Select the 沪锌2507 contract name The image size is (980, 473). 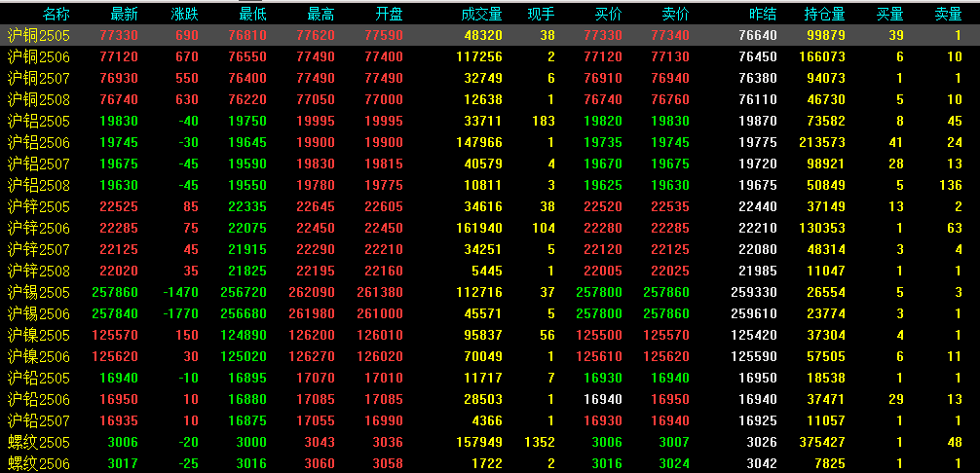click(x=39, y=249)
